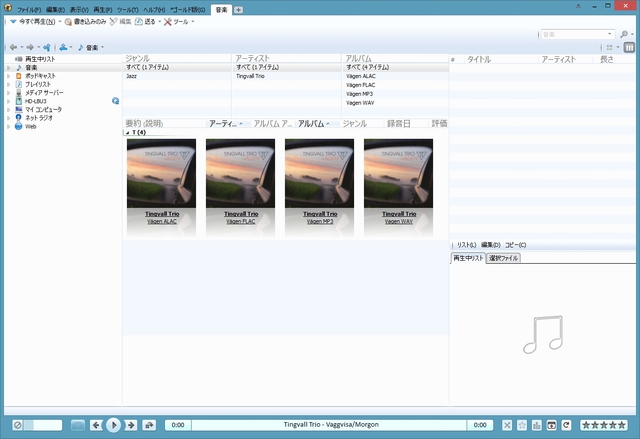The width and height of the screenshot is (640, 439).
Task: Click the ネットラジオ node icon
Action: point(18,118)
